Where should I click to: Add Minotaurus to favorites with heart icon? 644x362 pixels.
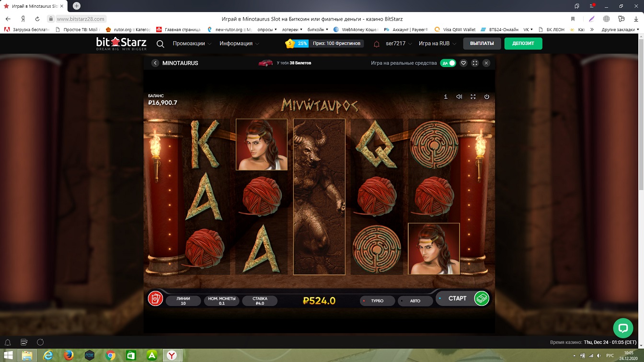[463, 63]
